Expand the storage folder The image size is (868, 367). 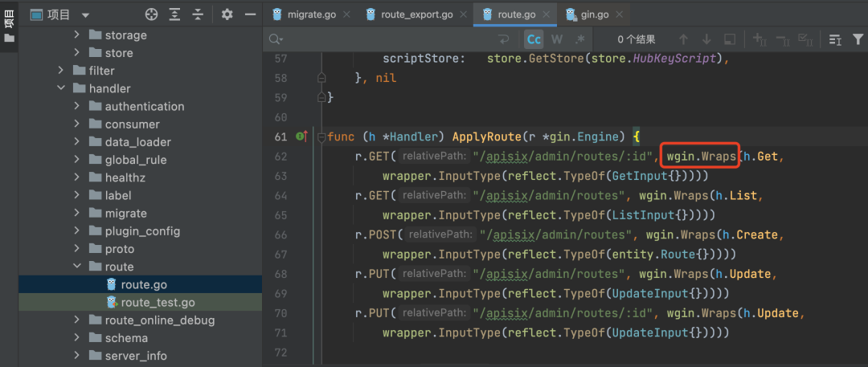tap(77, 35)
